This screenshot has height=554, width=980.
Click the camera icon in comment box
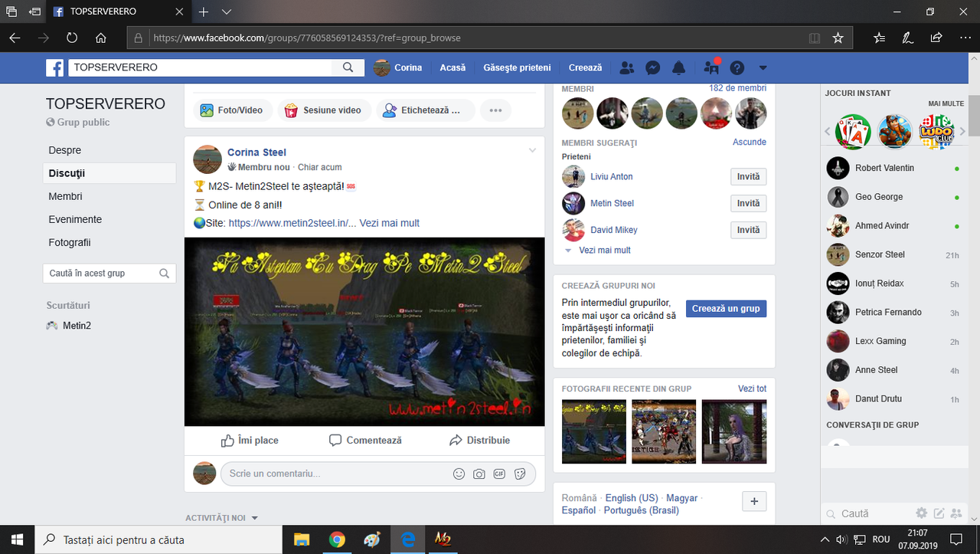point(479,474)
